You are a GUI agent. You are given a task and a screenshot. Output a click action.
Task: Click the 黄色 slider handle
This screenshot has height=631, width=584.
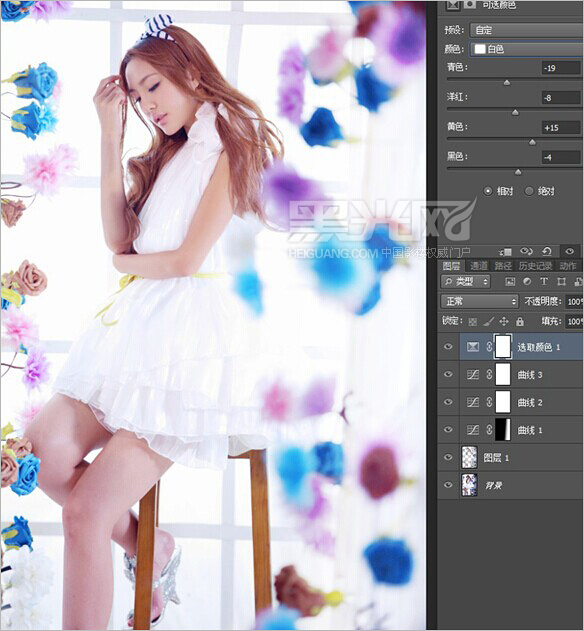pos(532,142)
